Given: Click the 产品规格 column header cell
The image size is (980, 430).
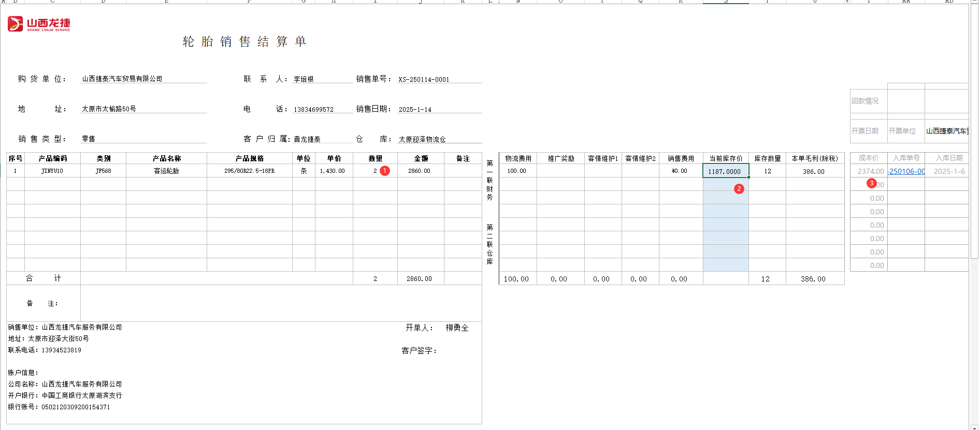Looking at the screenshot, I should tap(249, 158).
